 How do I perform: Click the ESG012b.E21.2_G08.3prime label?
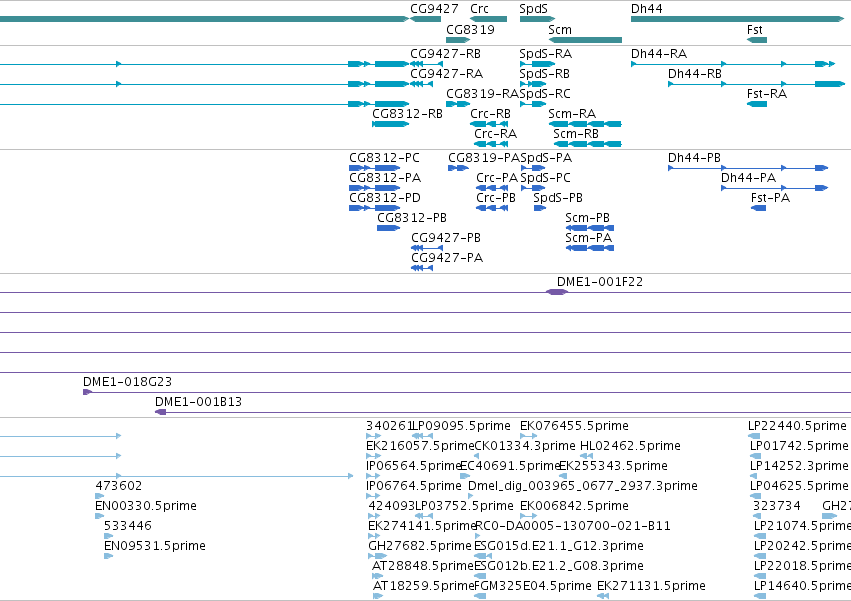558,566
